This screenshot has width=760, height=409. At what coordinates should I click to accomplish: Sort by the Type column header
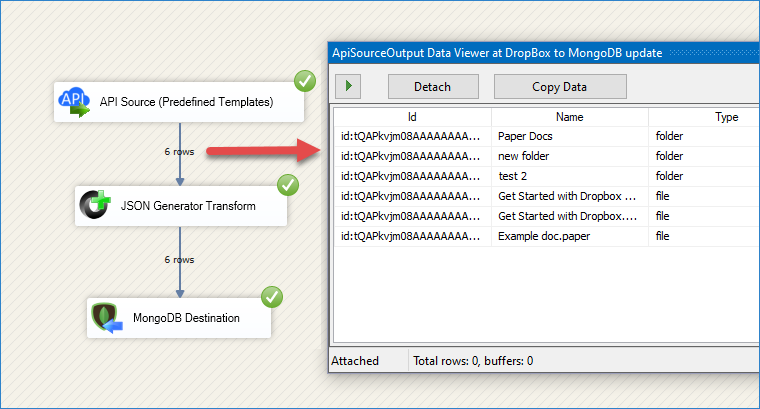pos(704,117)
